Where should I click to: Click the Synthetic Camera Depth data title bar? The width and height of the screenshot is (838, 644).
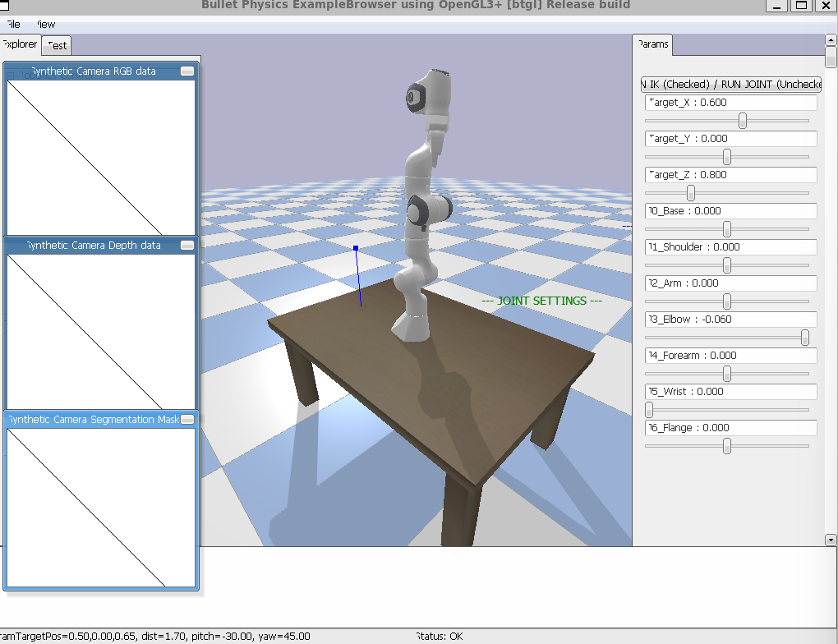click(x=94, y=246)
